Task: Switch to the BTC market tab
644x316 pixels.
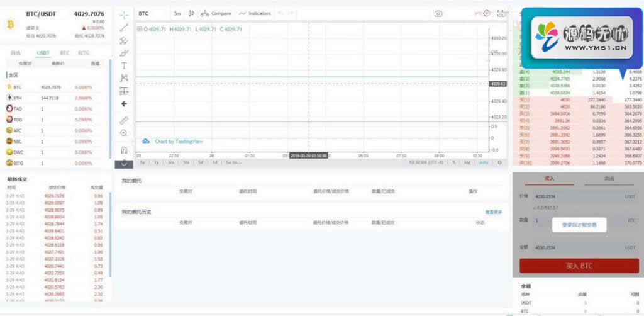Action: (x=64, y=54)
